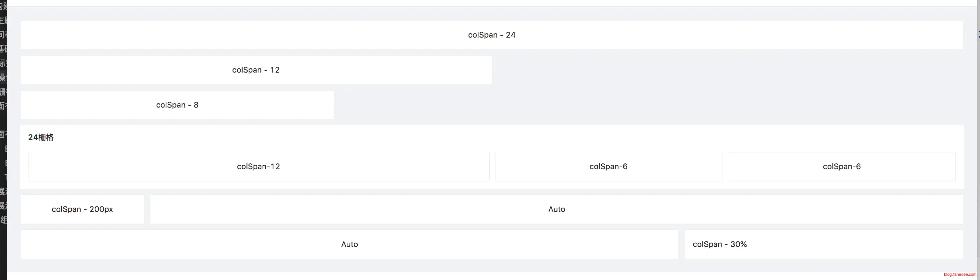Open the sidebar menu item starting with 主

tap(3, 20)
